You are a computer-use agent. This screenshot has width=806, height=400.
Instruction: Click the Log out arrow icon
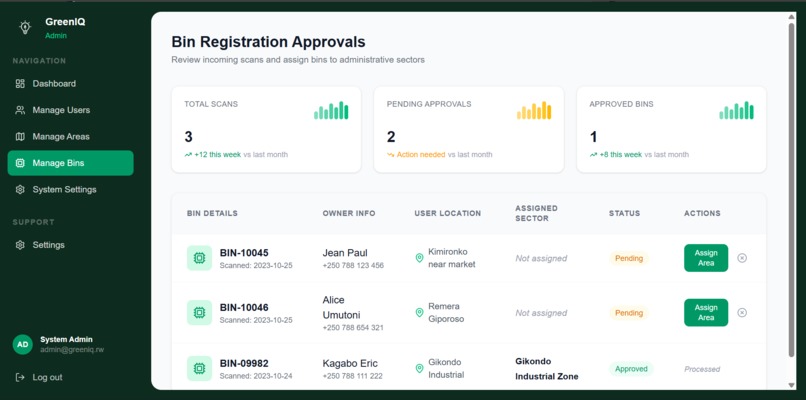click(20, 377)
